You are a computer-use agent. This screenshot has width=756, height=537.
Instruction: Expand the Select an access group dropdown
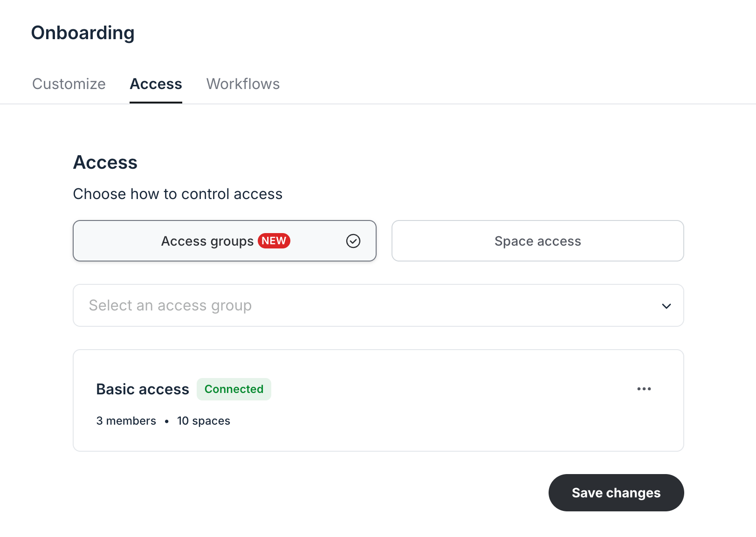click(378, 305)
